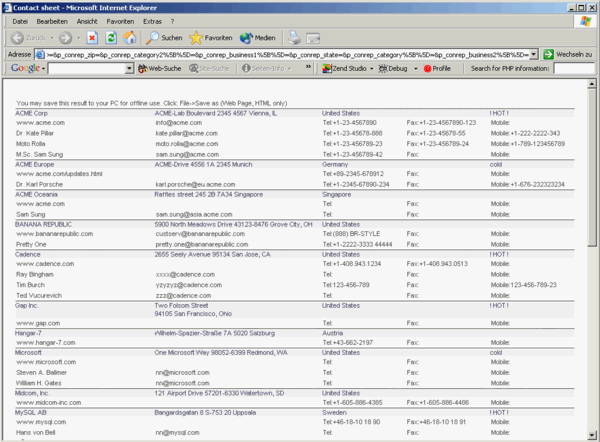Click www.midcom-inc.com website text
This screenshot has width=600, height=442.
(x=49, y=402)
